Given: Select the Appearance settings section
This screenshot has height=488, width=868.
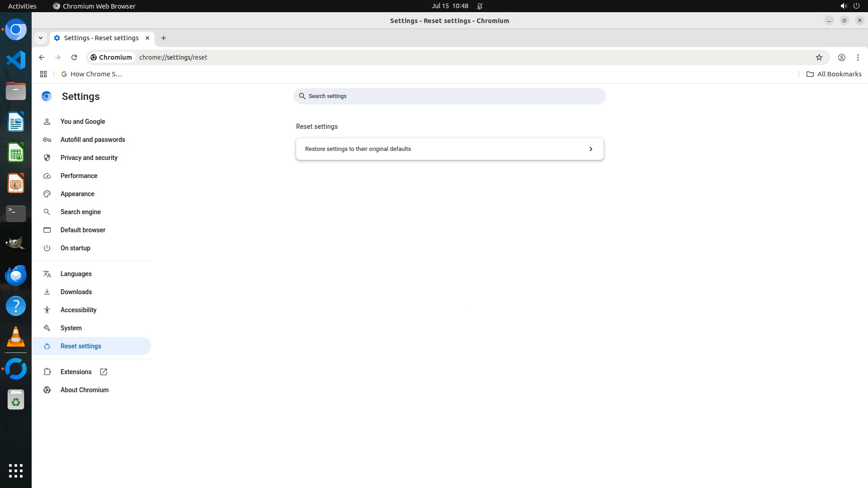Looking at the screenshot, I should tap(77, 194).
